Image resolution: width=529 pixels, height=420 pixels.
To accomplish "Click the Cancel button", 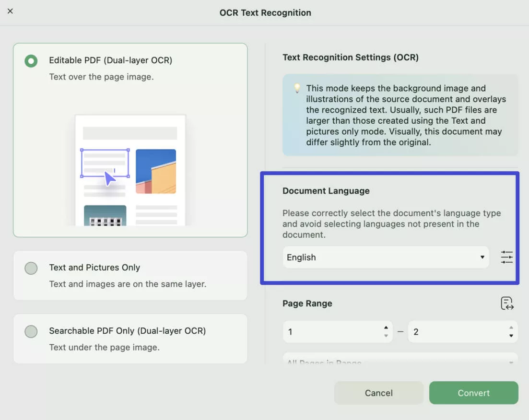I will [x=378, y=393].
